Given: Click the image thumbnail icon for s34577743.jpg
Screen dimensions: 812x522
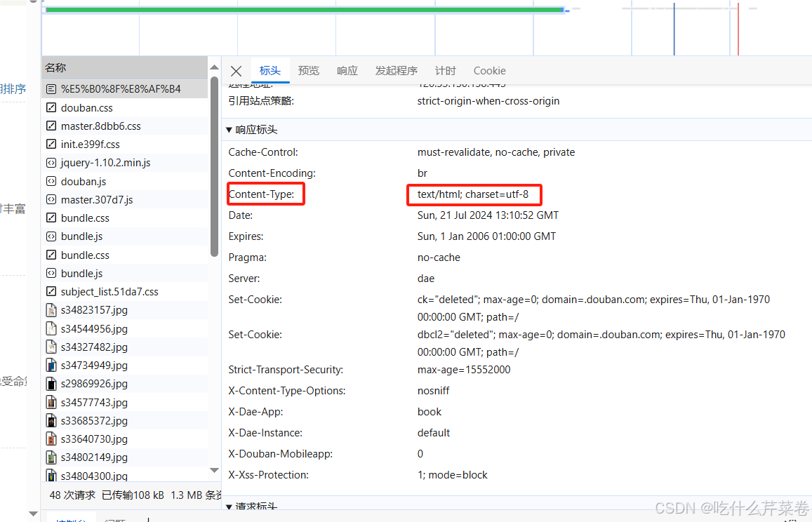Looking at the screenshot, I should pos(51,403).
